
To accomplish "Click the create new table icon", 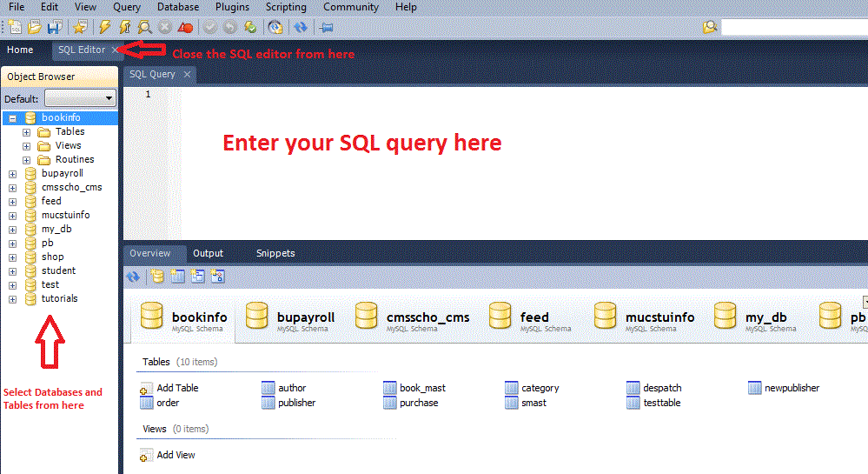I will coord(177,276).
